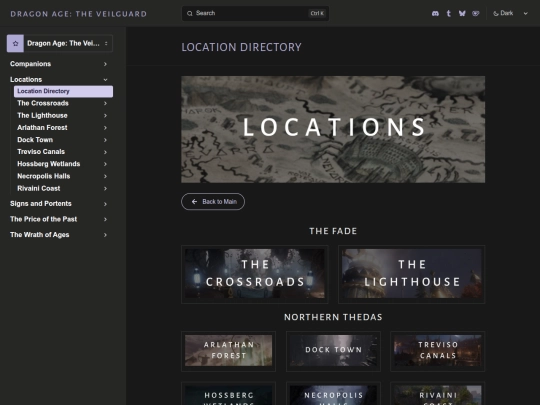Image resolution: width=540 pixels, height=405 pixels.
Task: Click the Locations map banner image
Action: pyautogui.click(x=333, y=129)
